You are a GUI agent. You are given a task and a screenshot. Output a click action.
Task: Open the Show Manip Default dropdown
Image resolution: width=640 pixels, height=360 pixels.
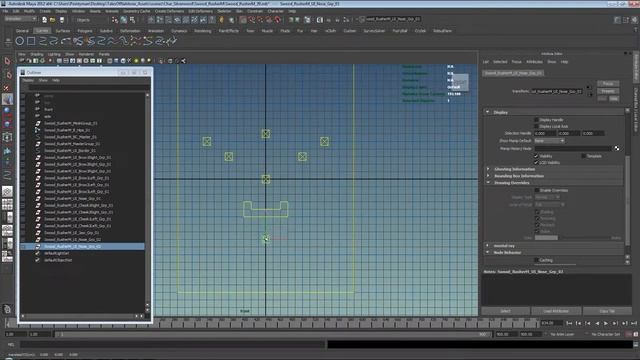549,141
